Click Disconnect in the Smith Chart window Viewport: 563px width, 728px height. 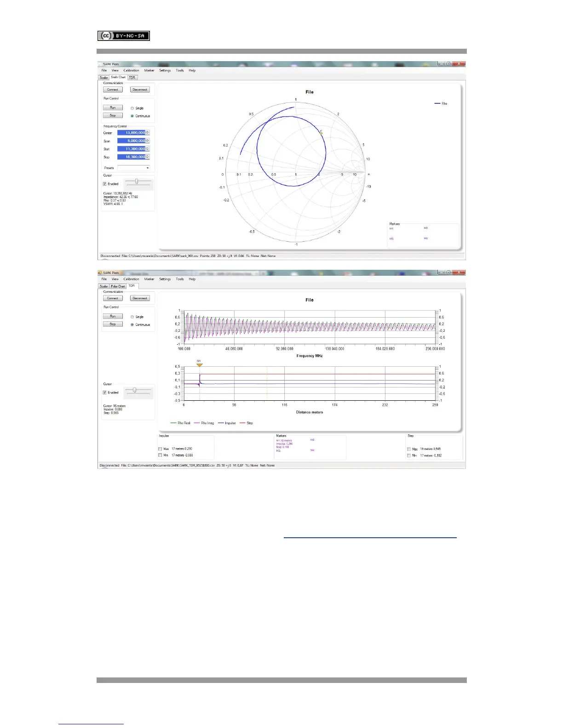(140, 90)
